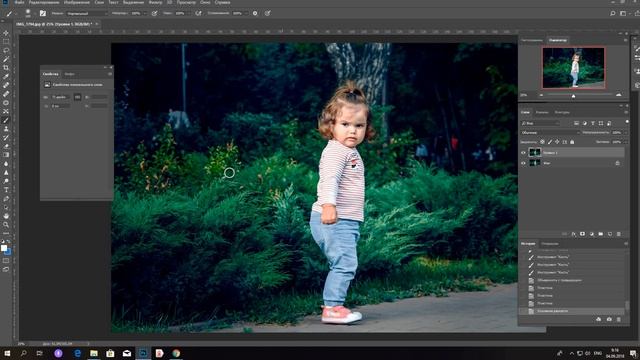This screenshot has height=360, width=640.
Task: Create a new group folder icon
Action: (x=600, y=234)
